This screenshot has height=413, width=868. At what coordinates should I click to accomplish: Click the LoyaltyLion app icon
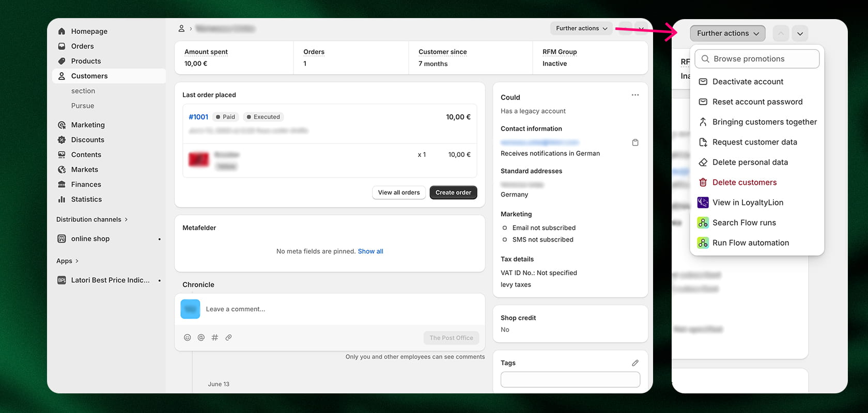pyautogui.click(x=703, y=202)
